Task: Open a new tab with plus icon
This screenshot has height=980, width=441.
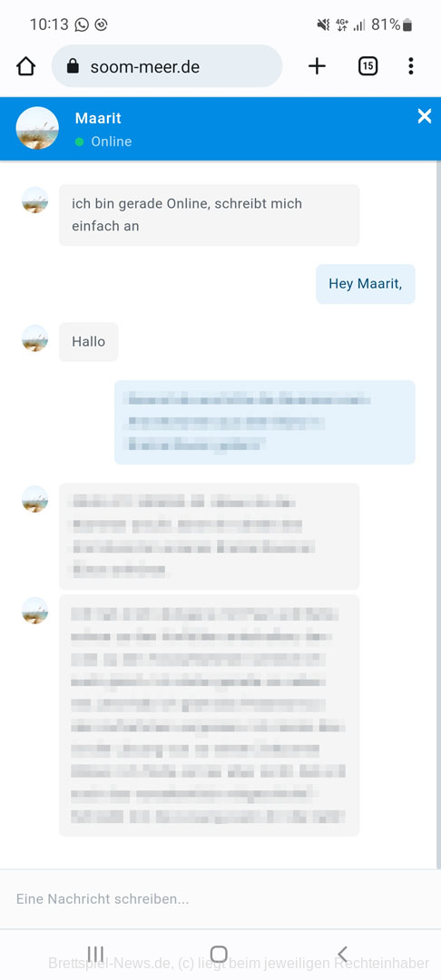Action: pos(318,66)
